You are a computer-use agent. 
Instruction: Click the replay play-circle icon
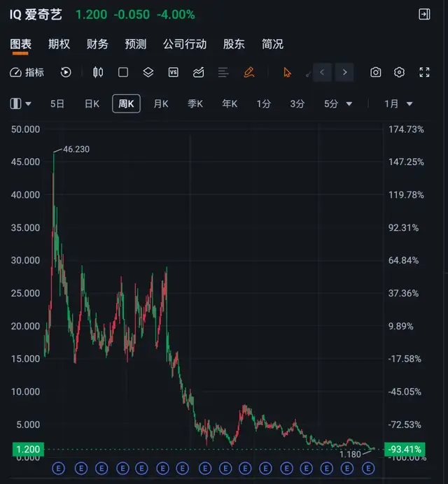click(66, 72)
